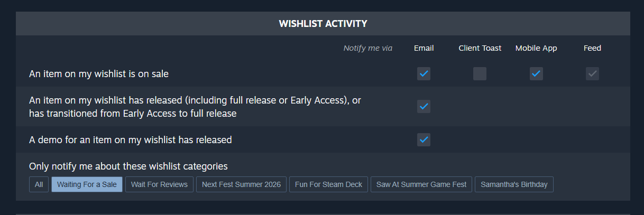Image resolution: width=644 pixels, height=215 pixels.
Task: Click 'Only notify me about these wishlist categories' text
Action: [128, 166]
